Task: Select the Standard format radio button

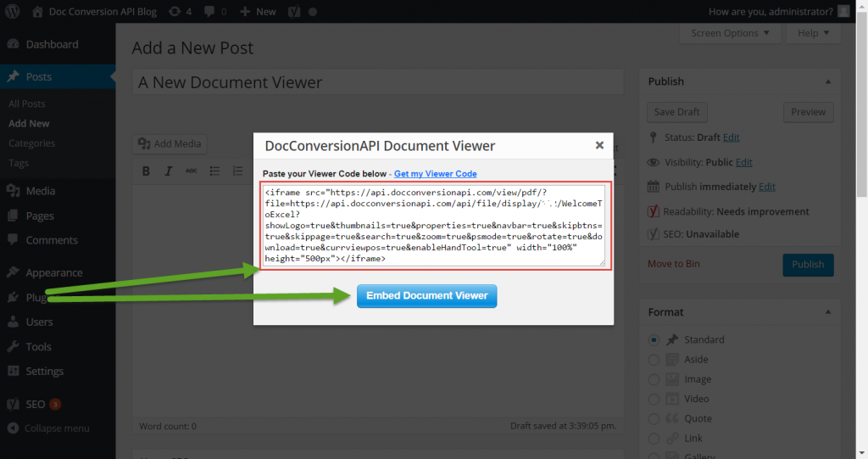Action: click(654, 340)
